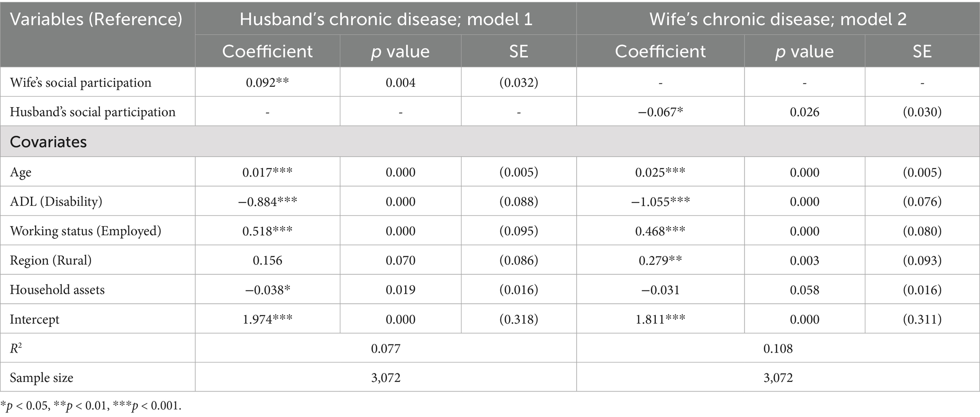This screenshot has width=980, height=417.
Task: Click the Husband's social participation row label
Action: pos(92,112)
